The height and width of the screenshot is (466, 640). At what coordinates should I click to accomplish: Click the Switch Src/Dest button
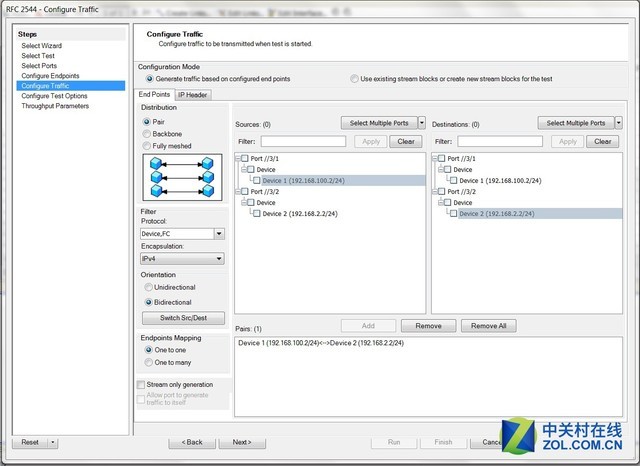183,318
